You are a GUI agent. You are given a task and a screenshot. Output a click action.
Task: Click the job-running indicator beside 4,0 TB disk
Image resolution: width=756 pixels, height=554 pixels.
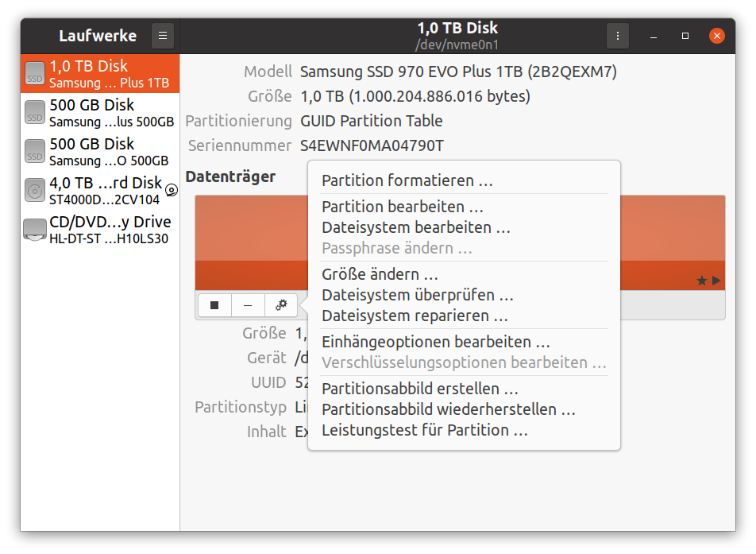point(172,190)
